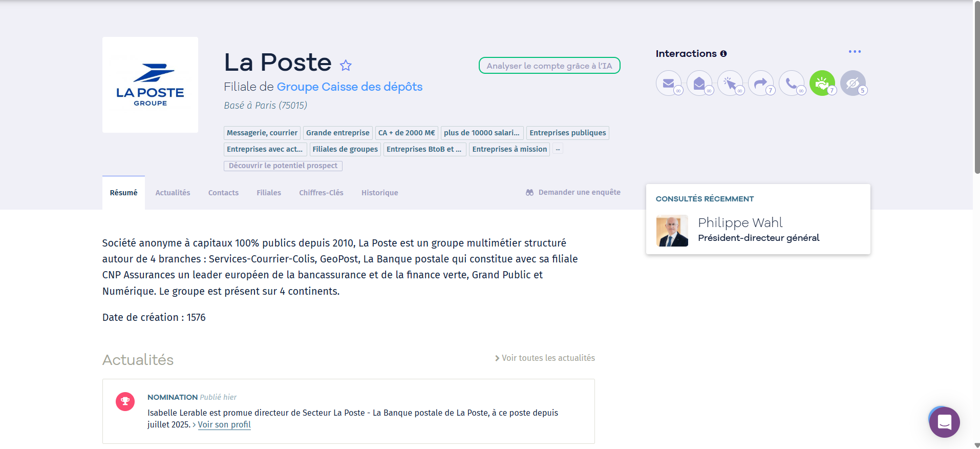
Task: Open Groupe Caisse des dépôts link
Action: 350,87
